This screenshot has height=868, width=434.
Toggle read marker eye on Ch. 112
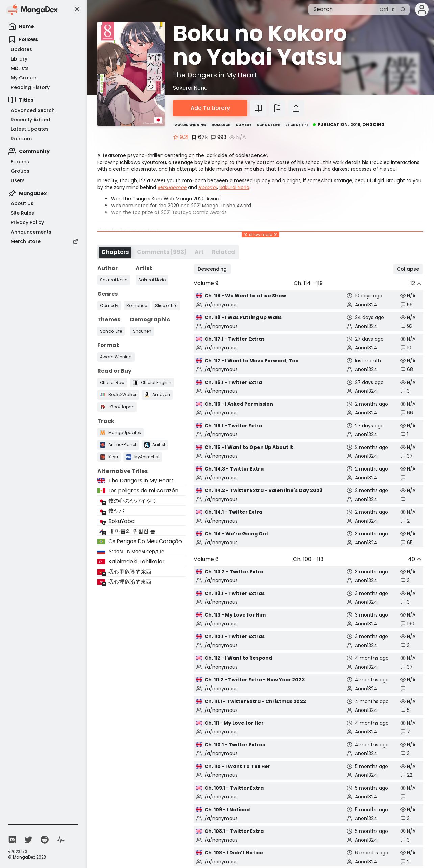tap(403, 658)
